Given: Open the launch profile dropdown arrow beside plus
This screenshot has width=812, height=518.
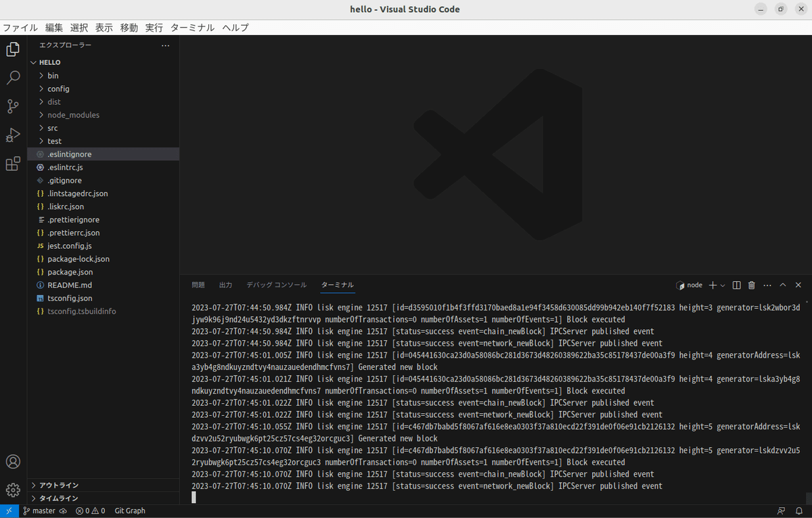Looking at the screenshot, I should tap(723, 285).
